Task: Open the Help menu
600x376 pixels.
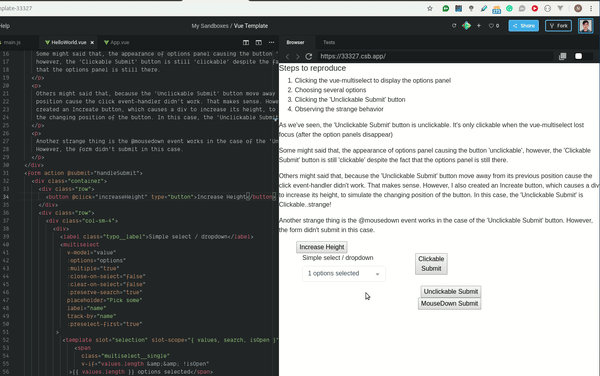Action: tap(5, 26)
